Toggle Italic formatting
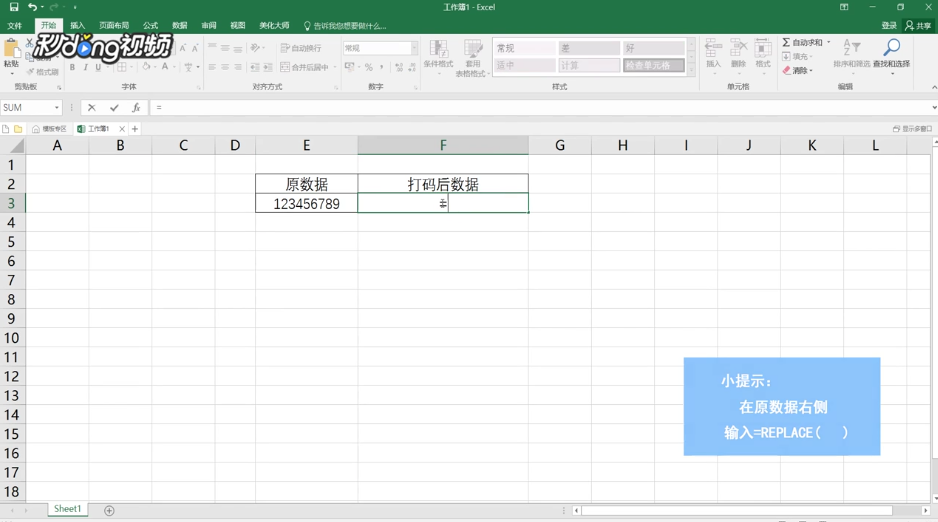This screenshot has height=522, width=938. tap(86, 67)
